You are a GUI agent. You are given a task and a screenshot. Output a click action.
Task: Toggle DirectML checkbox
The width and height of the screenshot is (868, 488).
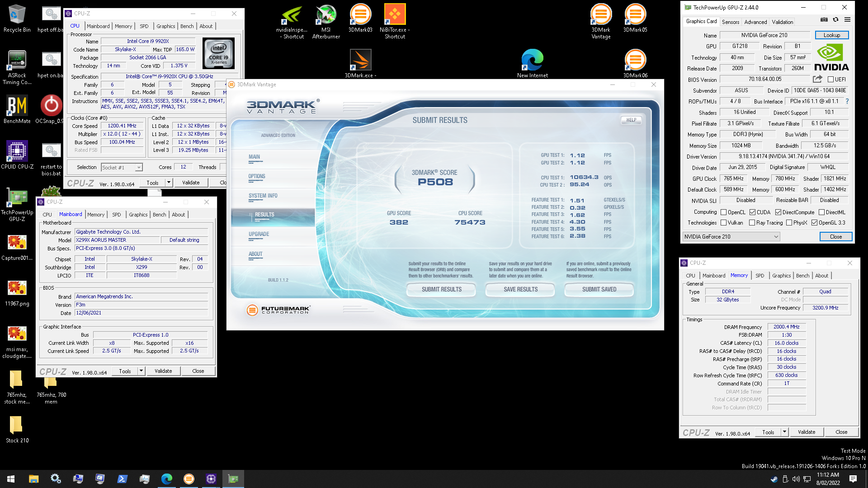pos(821,212)
